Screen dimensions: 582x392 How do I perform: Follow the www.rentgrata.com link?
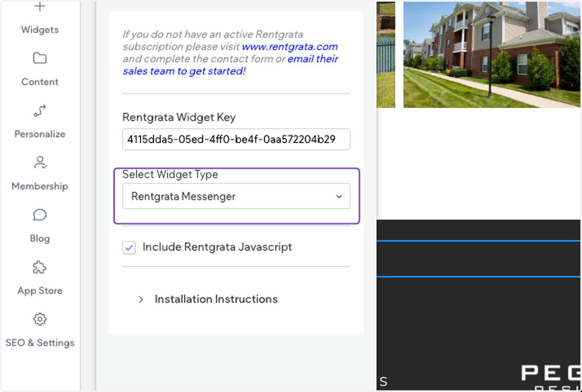coord(290,47)
